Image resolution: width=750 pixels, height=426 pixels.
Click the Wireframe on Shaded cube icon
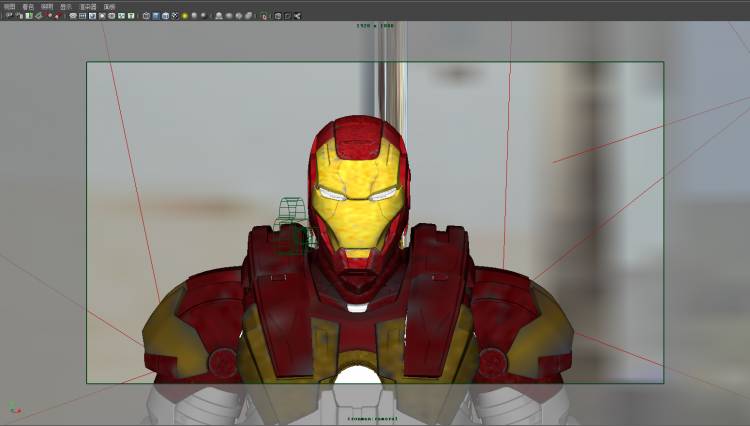(x=165, y=16)
